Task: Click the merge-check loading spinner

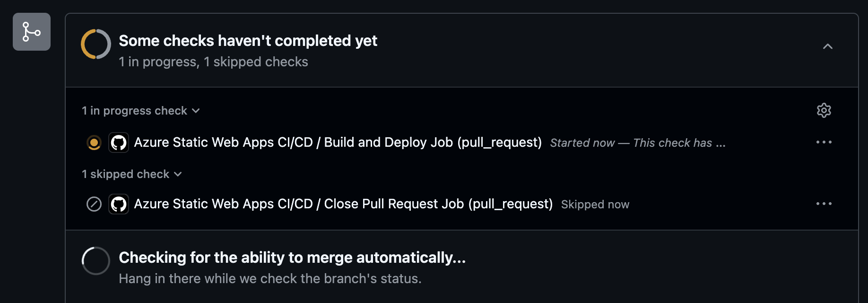Action: pyautogui.click(x=96, y=261)
